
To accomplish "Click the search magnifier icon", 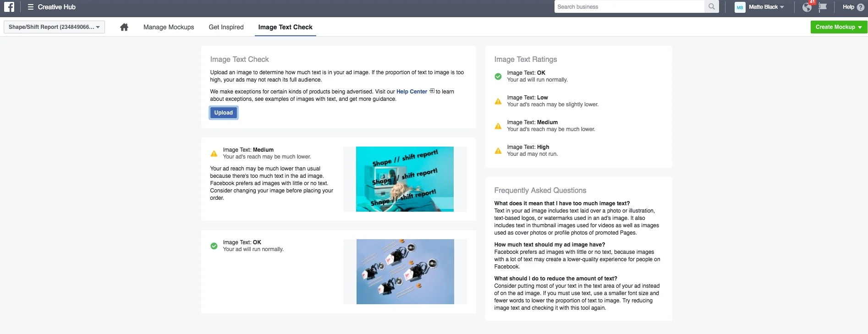I will pyautogui.click(x=711, y=7).
